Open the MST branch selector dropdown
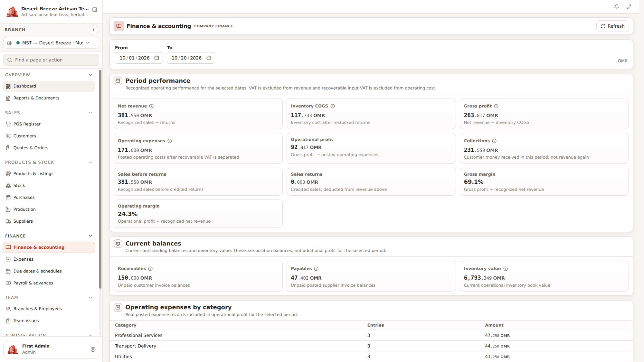This screenshot has width=644, height=362. pos(51,43)
